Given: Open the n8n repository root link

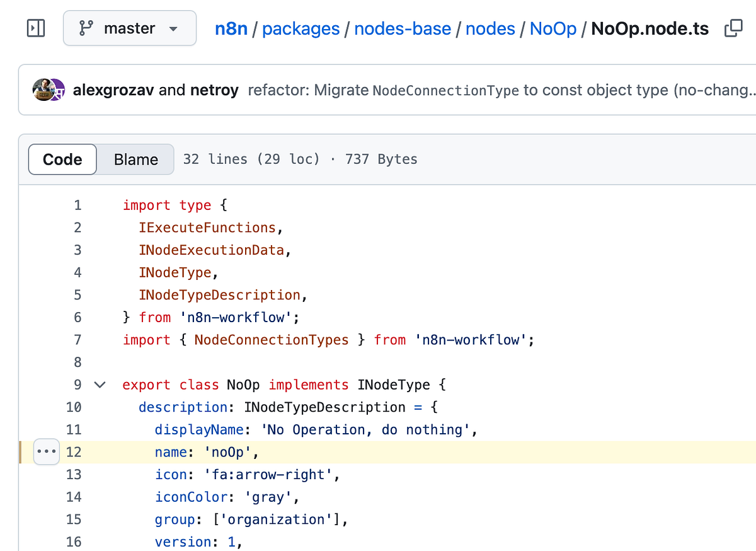Looking at the screenshot, I should pos(231,28).
